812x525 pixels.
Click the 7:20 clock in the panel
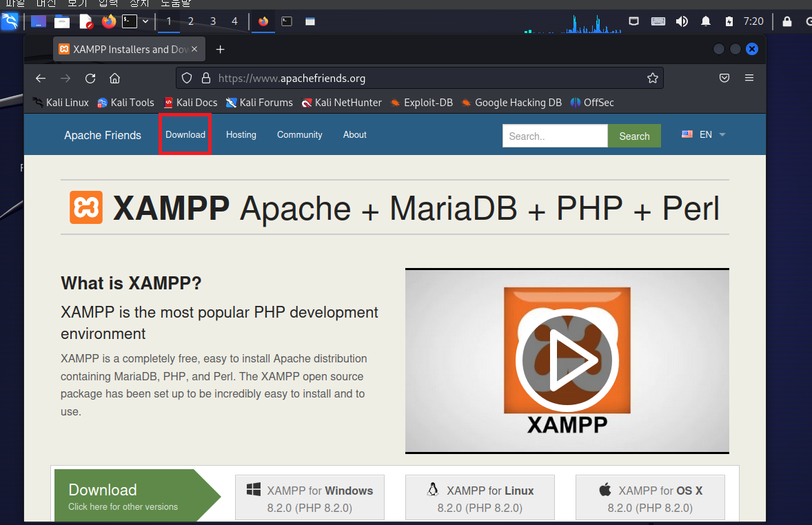point(753,21)
